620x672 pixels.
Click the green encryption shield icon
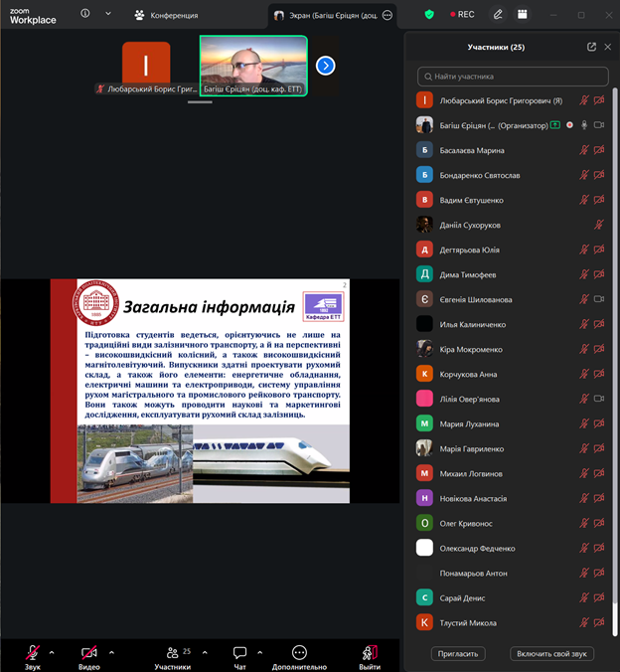tap(429, 15)
